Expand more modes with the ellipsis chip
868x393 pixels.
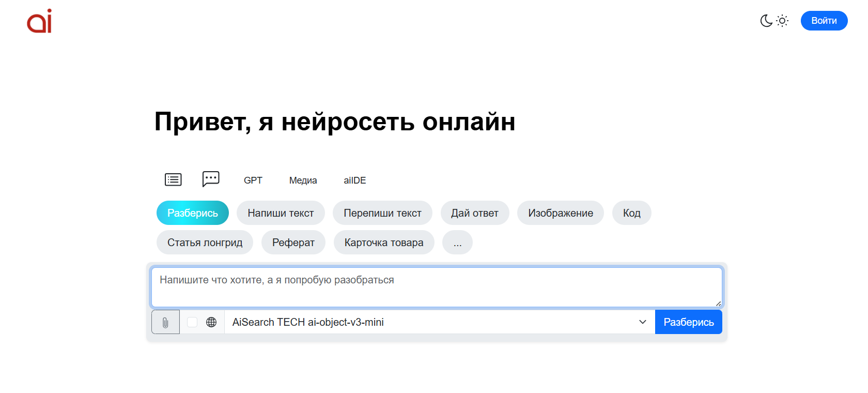(x=457, y=243)
